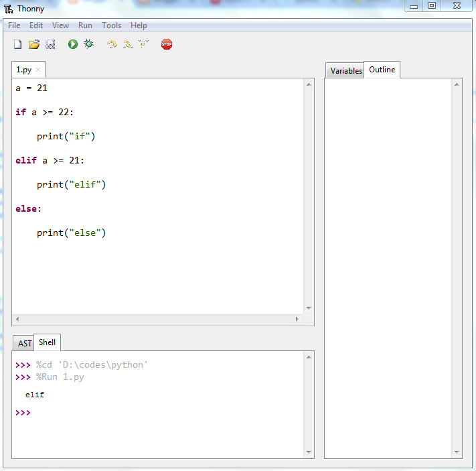This screenshot has height=471, width=476.
Task: Click the Outline panel scrollbar's up arrow
Action: (x=457, y=84)
